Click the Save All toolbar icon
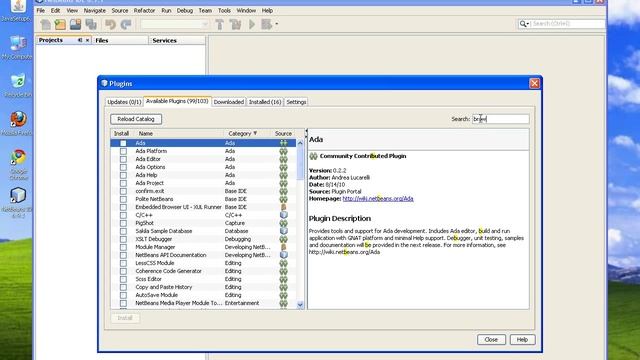 pos(91,24)
